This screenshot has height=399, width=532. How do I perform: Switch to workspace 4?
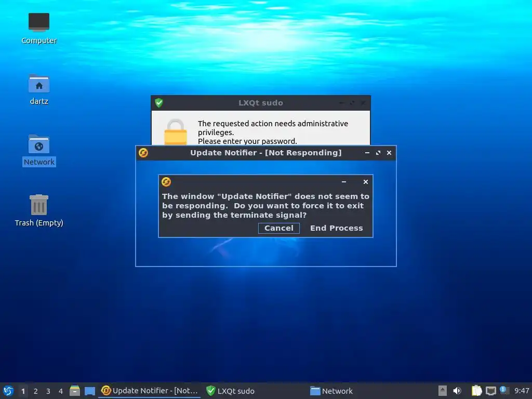[x=61, y=391]
